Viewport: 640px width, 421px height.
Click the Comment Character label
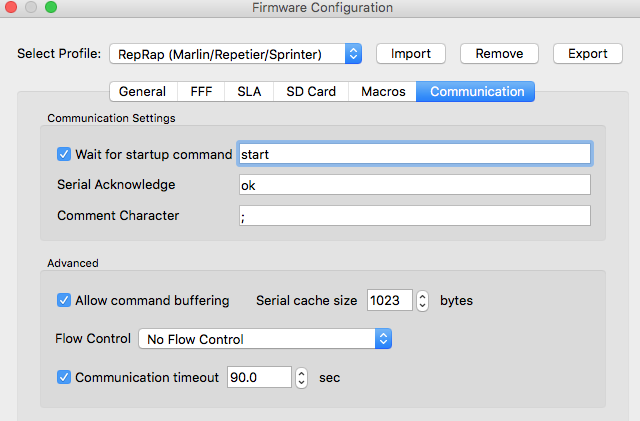[x=118, y=216]
